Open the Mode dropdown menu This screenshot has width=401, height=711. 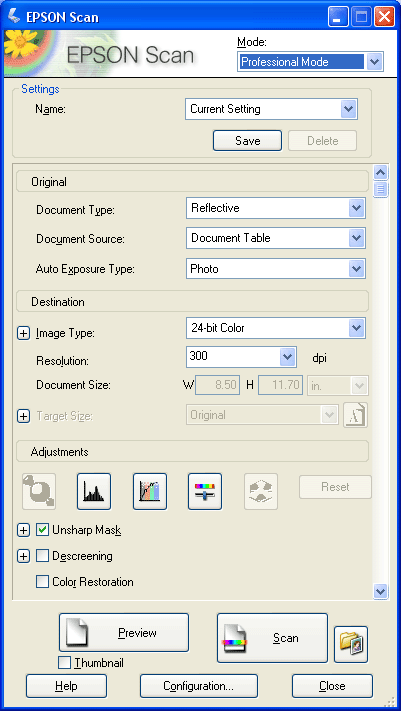pyautogui.click(x=374, y=62)
